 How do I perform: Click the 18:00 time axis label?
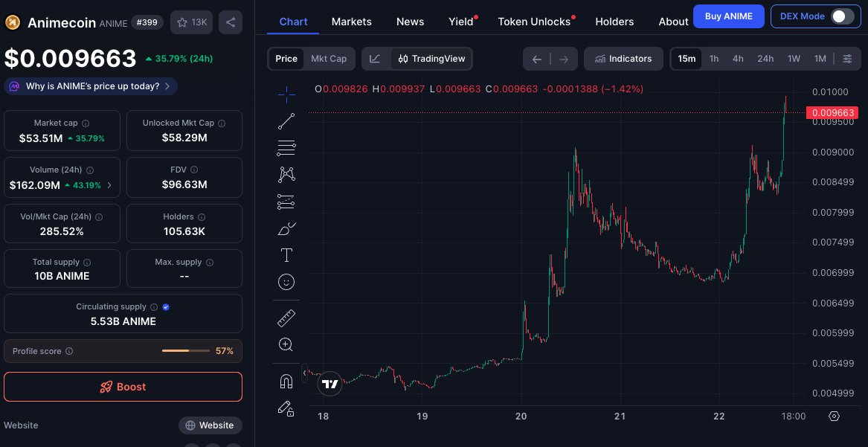[x=794, y=416]
